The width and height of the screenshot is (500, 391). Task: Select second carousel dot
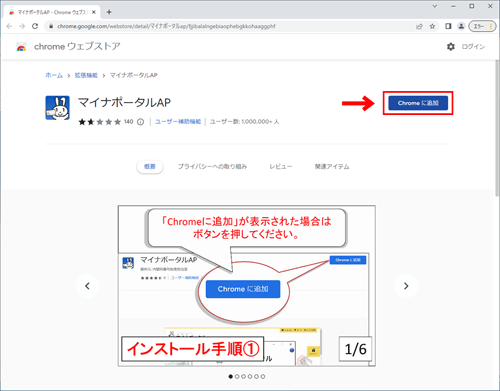click(x=237, y=377)
